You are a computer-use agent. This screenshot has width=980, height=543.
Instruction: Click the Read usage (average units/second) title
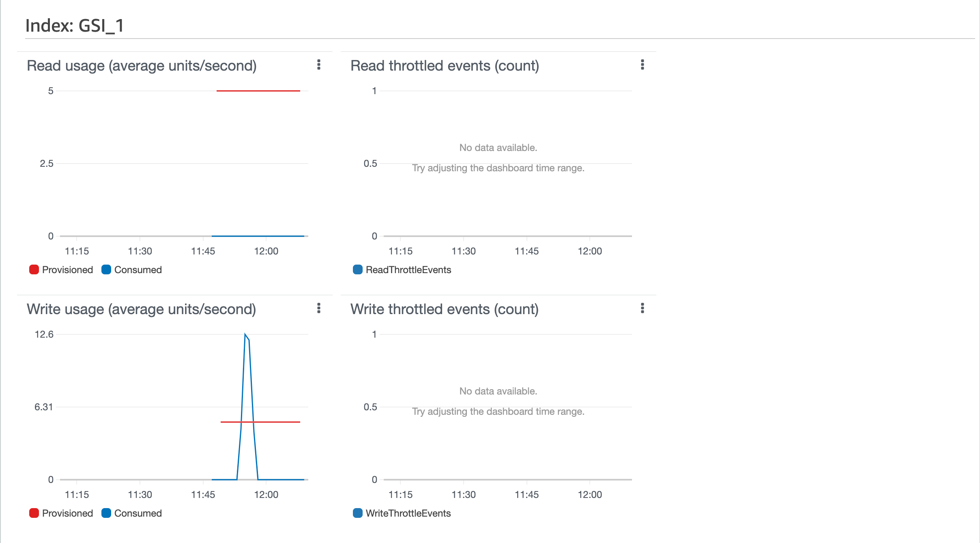point(142,66)
